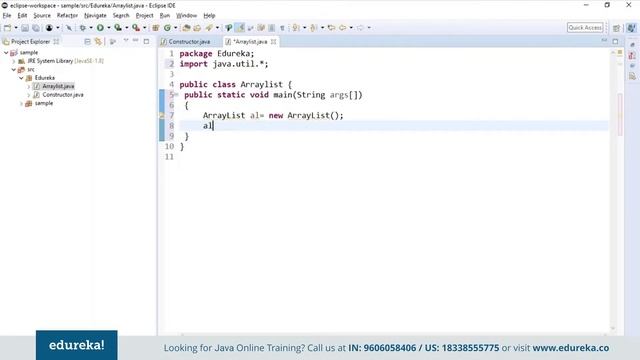Click the Open Task icon
This screenshot has height=360, width=640.
(197, 28)
